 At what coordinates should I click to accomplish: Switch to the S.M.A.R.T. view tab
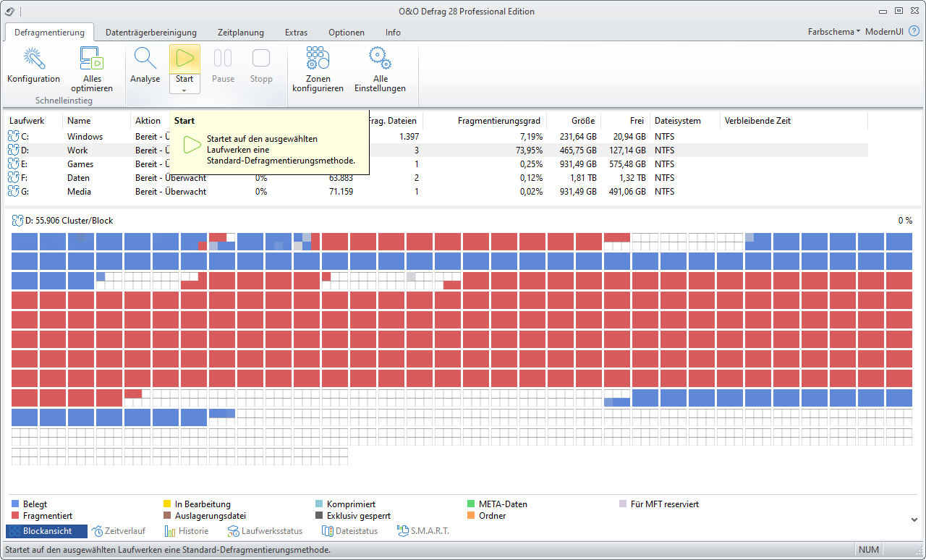(x=423, y=531)
